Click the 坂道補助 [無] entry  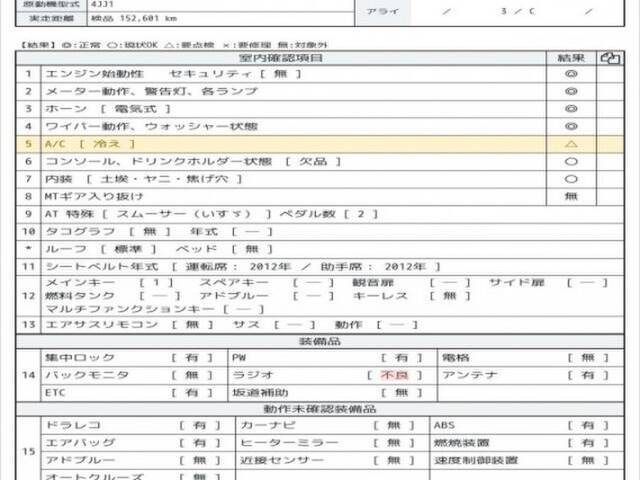327,393
